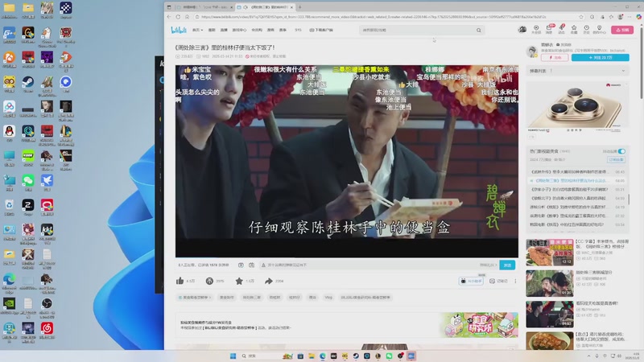Open the 收藏 favorites icon in the header

tap(574, 29)
